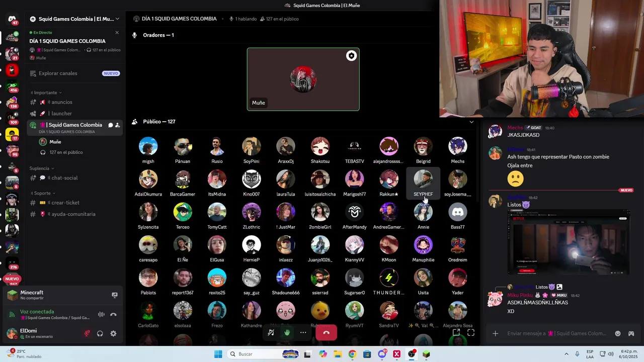Image resolution: width=644 pixels, height=362 pixels.
Task: Jump to NUEVO unread servers indicator
Action: click(12, 279)
